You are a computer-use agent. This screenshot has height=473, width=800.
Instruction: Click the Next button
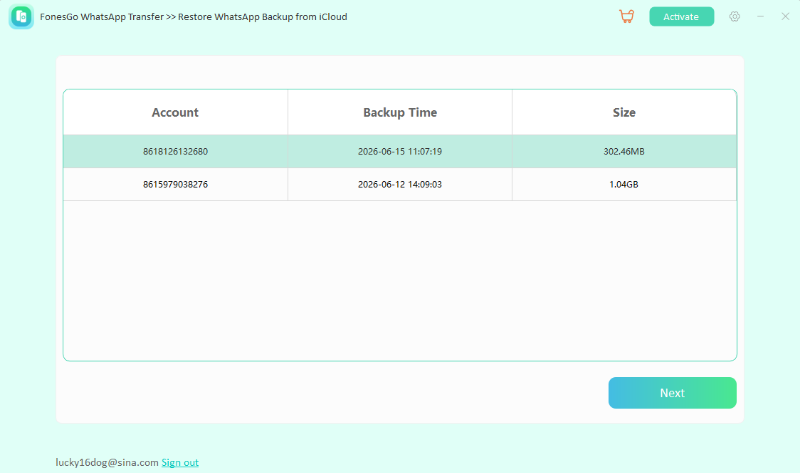coord(672,392)
